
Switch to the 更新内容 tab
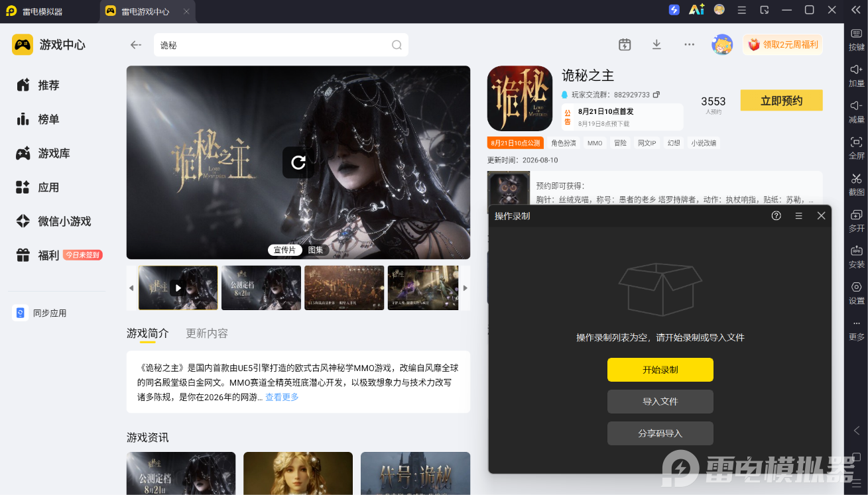click(207, 333)
